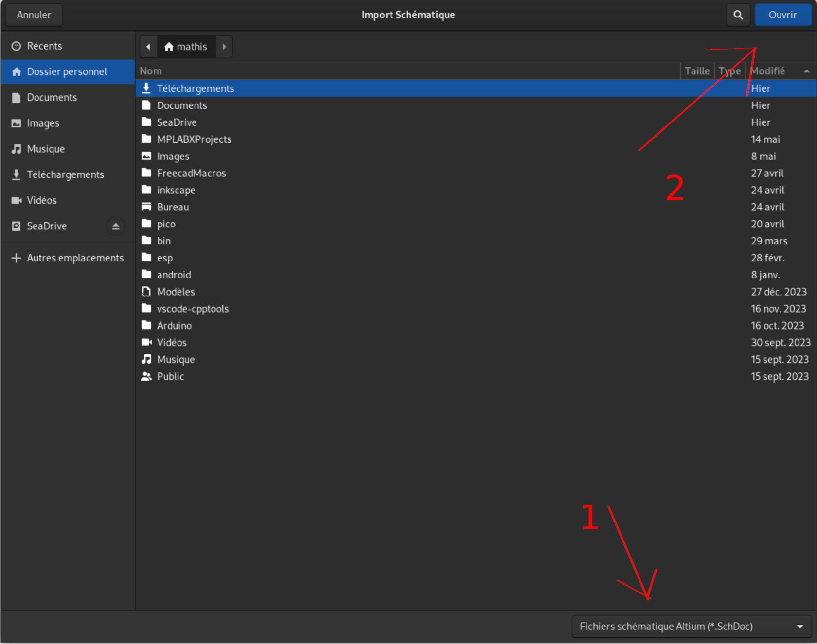Click the inkscape folder icon
The height and width of the screenshot is (644, 817).
tap(146, 190)
